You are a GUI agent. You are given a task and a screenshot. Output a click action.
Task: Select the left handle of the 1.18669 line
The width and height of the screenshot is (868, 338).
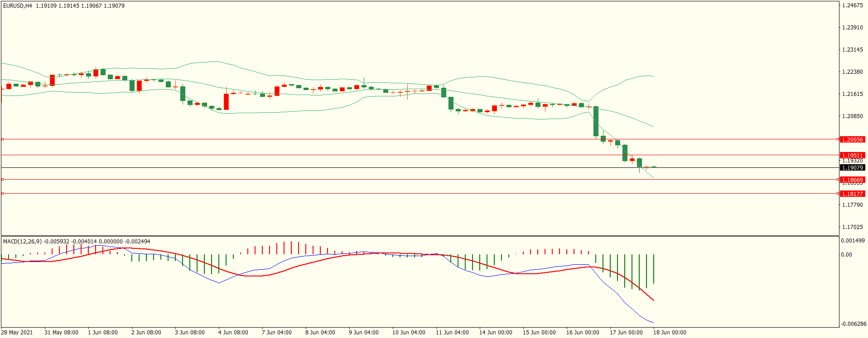click(x=2, y=180)
